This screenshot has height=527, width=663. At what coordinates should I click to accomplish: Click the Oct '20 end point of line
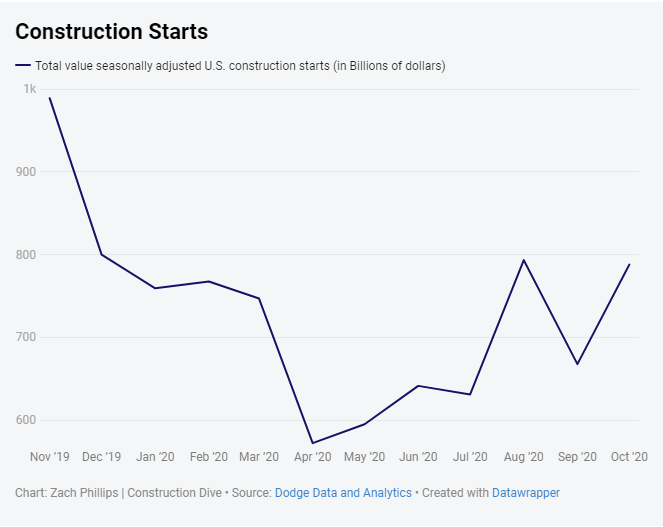tap(629, 264)
